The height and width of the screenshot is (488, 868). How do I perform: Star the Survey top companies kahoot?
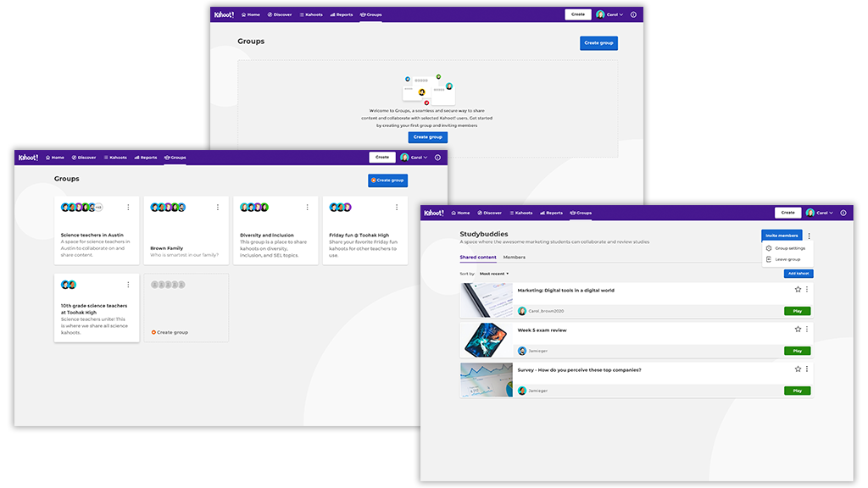tap(798, 369)
